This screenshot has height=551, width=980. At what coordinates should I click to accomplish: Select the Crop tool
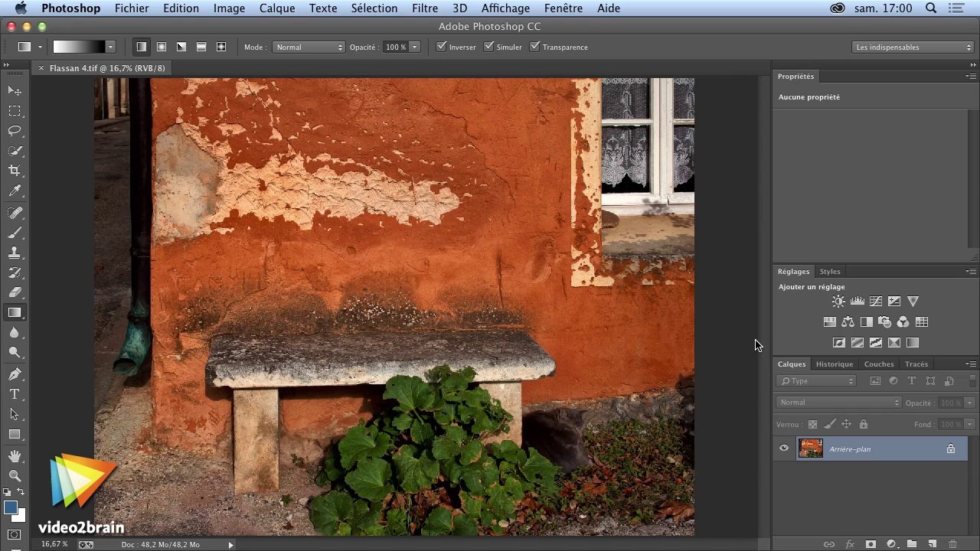(x=15, y=171)
